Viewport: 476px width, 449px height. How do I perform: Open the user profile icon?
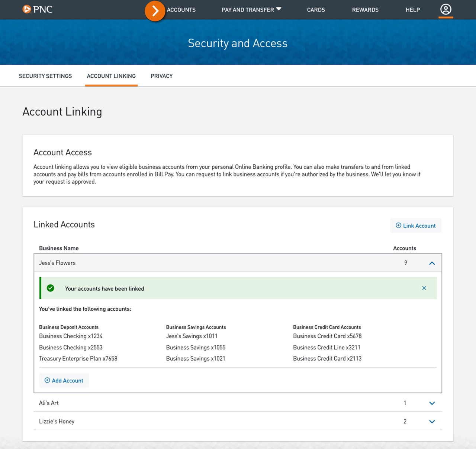coord(446,10)
